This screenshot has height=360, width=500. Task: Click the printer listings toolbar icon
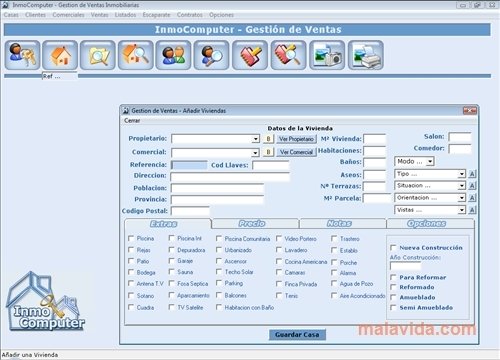point(366,55)
